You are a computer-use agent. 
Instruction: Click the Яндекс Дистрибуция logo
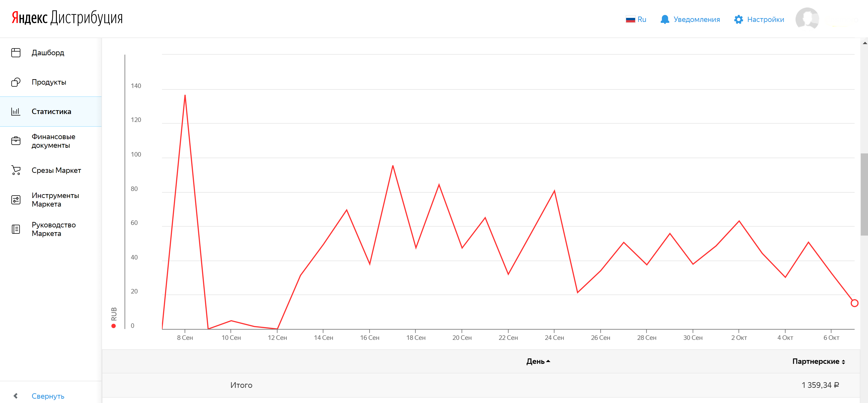[67, 18]
